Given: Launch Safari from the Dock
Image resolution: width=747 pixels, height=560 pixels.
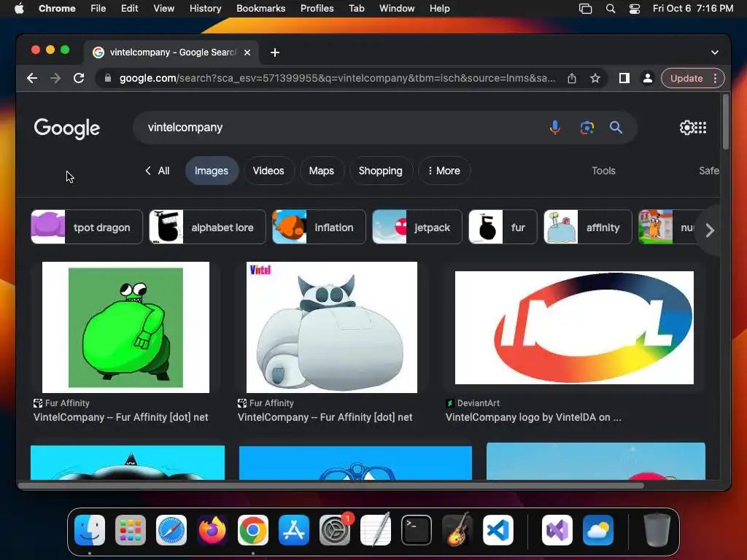Looking at the screenshot, I should 171,530.
